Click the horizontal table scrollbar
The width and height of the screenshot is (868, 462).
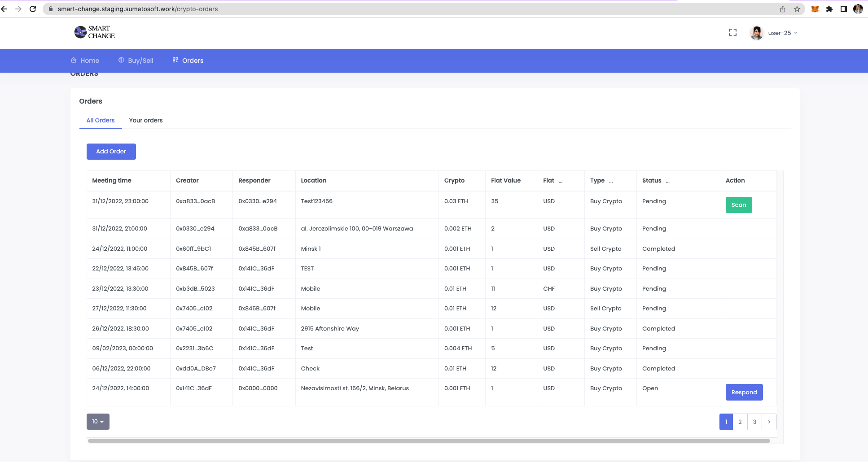click(x=429, y=441)
